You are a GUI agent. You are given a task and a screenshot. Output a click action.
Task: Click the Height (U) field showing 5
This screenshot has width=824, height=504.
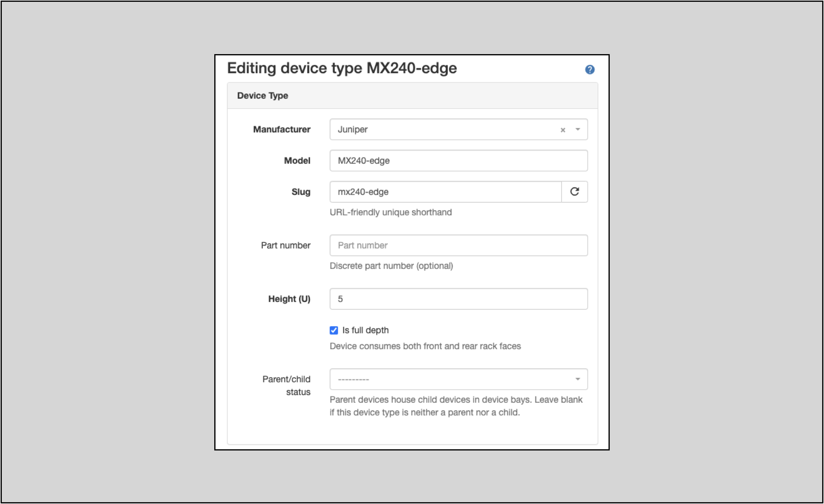pos(458,299)
